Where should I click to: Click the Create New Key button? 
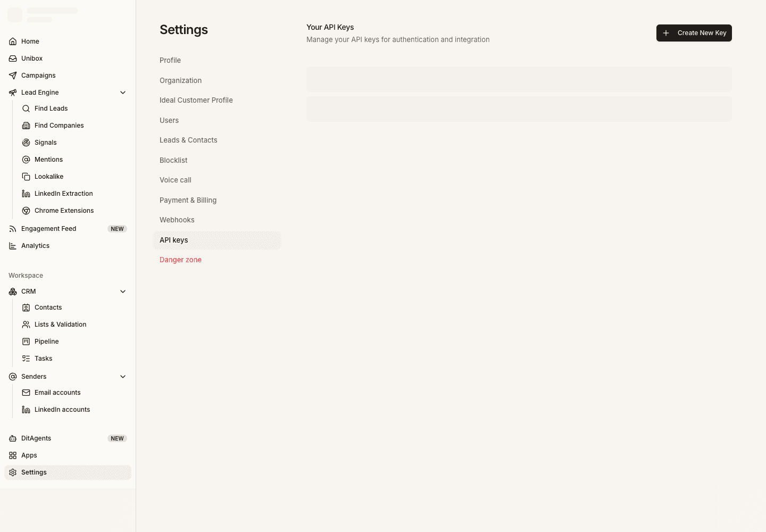pos(694,33)
